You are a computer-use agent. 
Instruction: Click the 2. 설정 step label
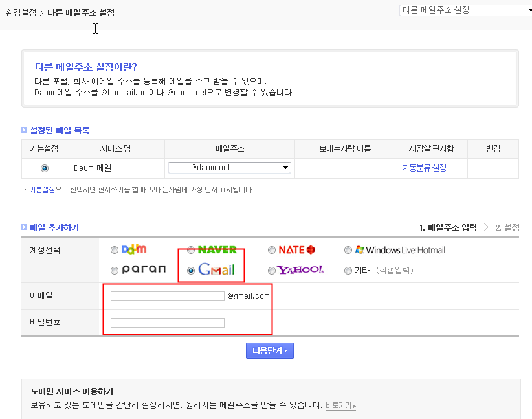(x=507, y=227)
